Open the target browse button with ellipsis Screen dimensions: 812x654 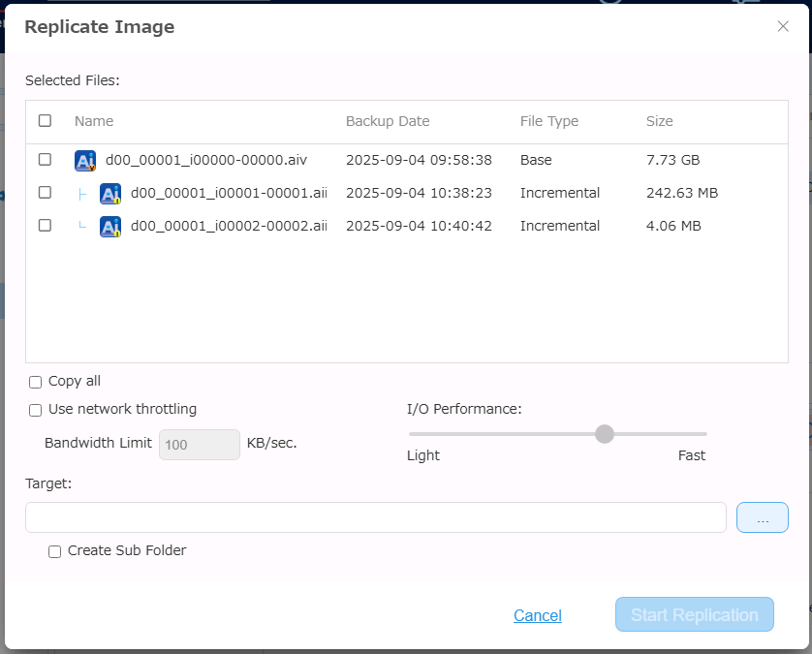point(762,517)
